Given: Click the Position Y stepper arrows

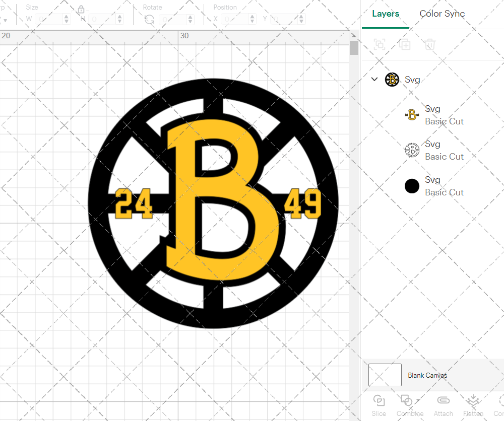Looking at the screenshot, I should tap(301, 19).
